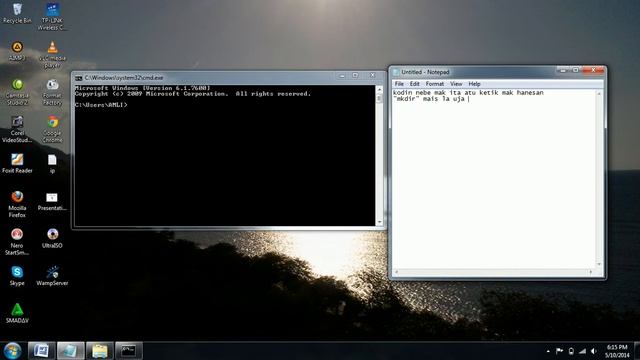
Task: Open the Recycle Bin desktop icon
Action: 17,13
